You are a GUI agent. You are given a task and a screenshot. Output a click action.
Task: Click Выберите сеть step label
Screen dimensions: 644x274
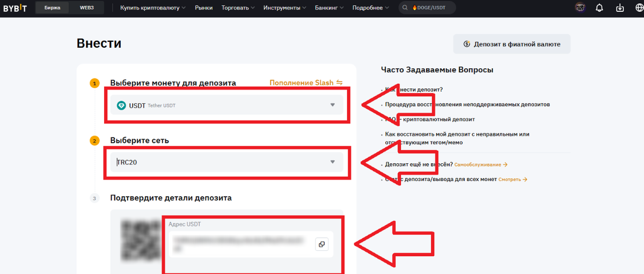pos(140,140)
